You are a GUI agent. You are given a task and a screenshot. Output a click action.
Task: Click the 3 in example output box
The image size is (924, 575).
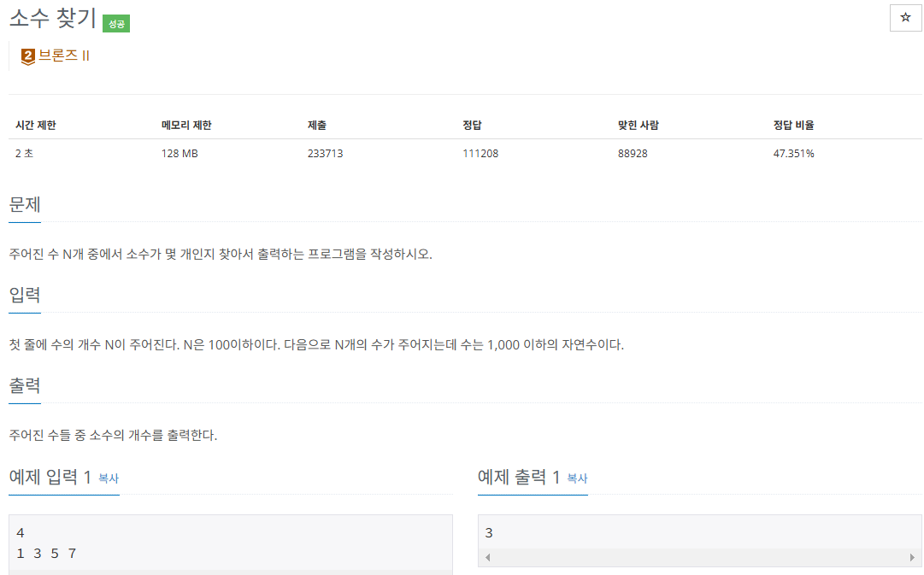489,533
